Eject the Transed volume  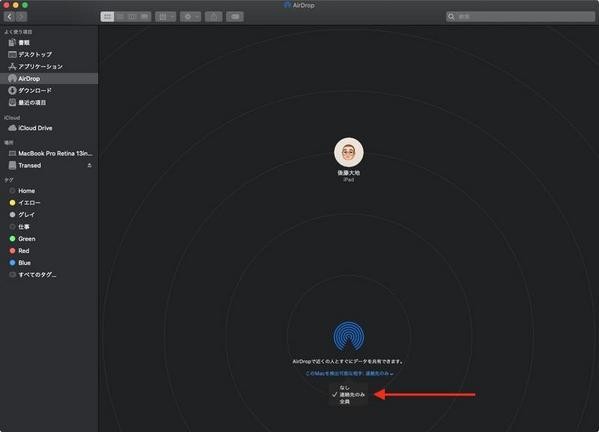click(x=89, y=165)
